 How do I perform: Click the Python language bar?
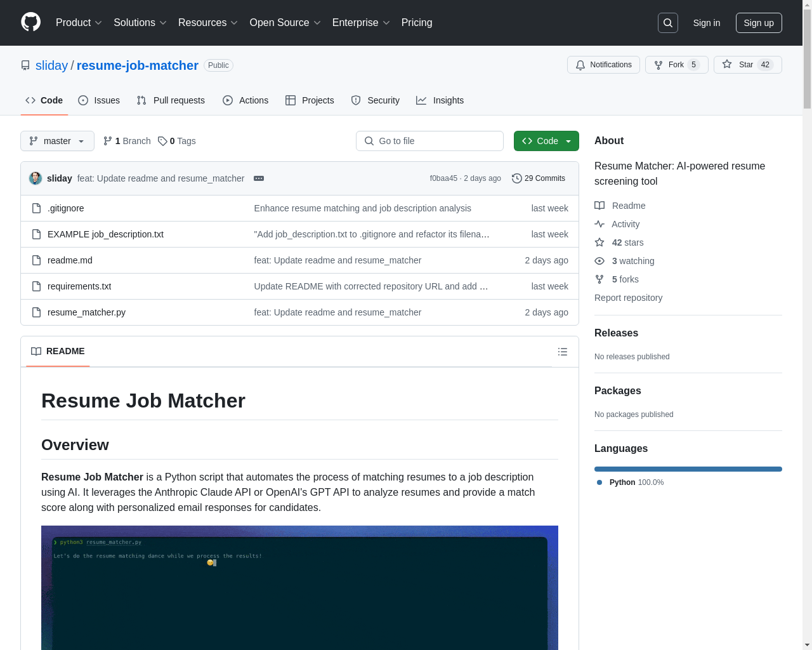pyautogui.click(x=688, y=469)
